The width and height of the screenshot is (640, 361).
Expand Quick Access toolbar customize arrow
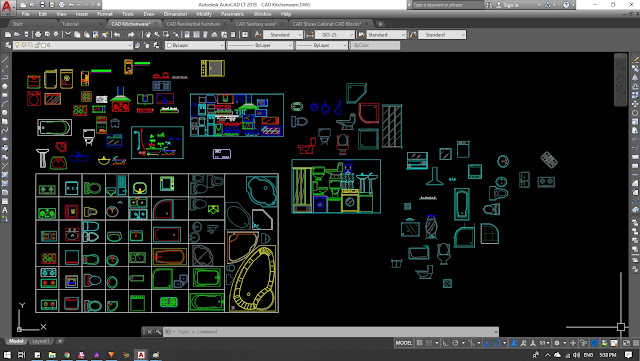[x=98, y=5]
